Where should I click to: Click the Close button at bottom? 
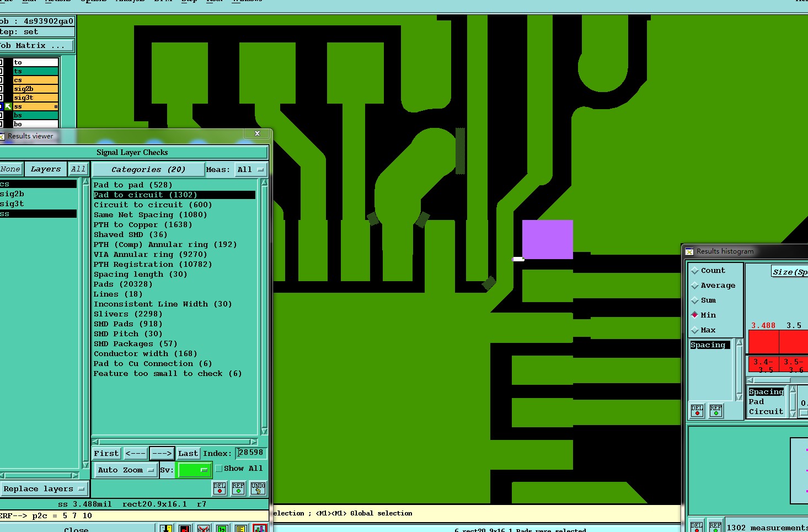tap(76, 529)
